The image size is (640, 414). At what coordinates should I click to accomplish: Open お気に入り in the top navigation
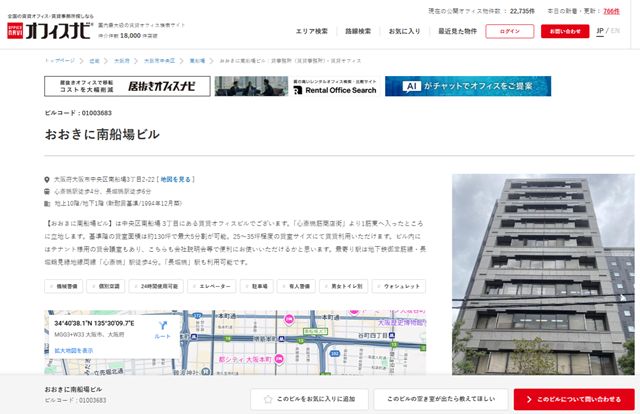tap(404, 31)
